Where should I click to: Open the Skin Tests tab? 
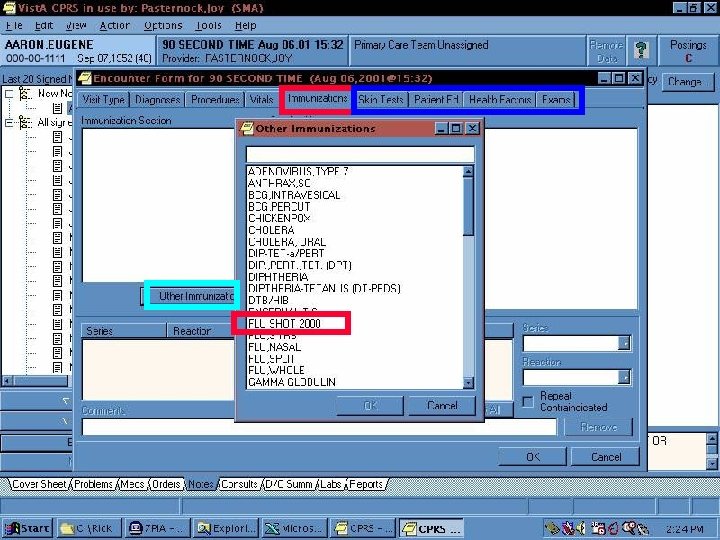click(x=381, y=100)
